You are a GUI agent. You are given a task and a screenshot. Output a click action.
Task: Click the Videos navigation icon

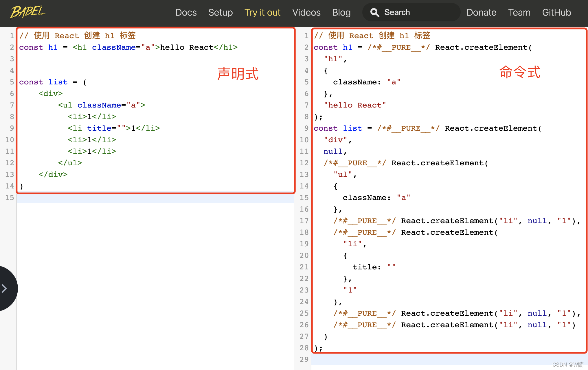(x=306, y=12)
